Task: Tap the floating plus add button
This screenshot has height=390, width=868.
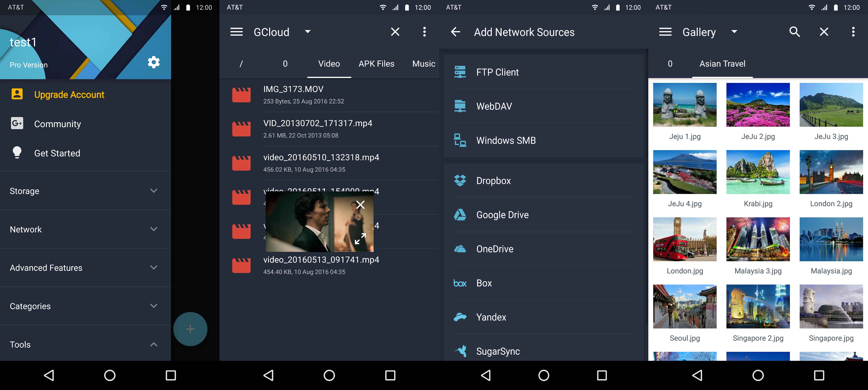Action: [x=190, y=329]
